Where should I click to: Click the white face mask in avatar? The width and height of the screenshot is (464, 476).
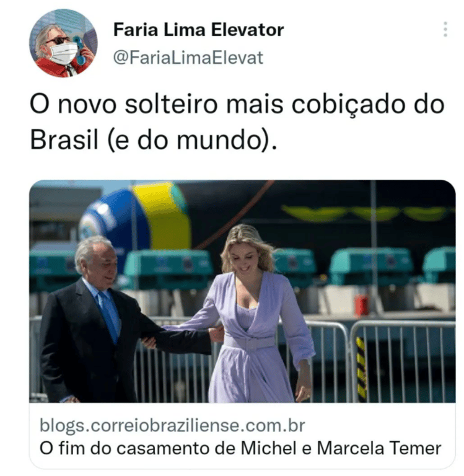coord(63,53)
